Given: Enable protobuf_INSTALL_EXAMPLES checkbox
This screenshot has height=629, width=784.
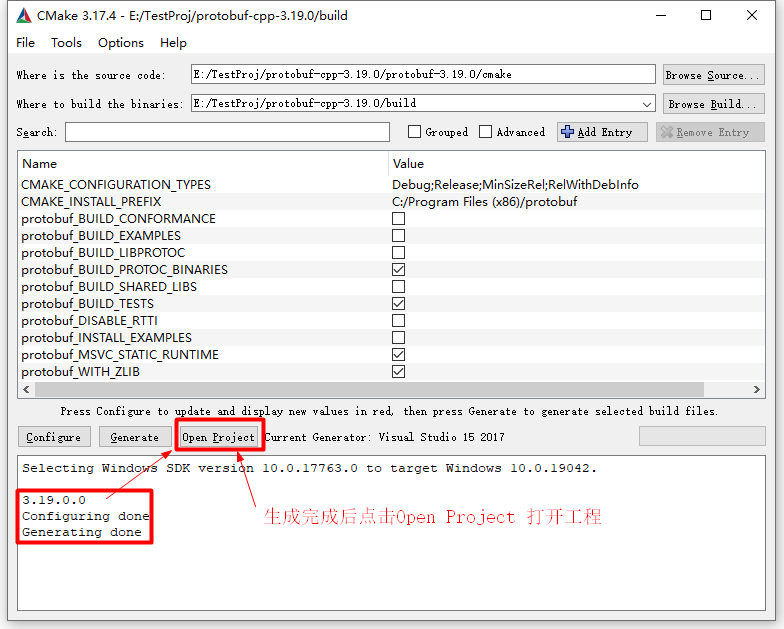Looking at the screenshot, I should [398, 338].
